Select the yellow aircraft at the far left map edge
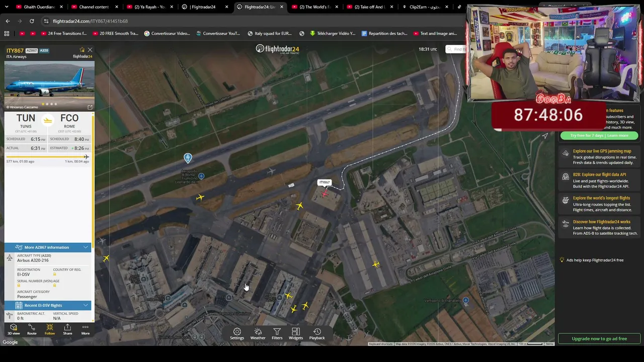 tap(106, 258)
